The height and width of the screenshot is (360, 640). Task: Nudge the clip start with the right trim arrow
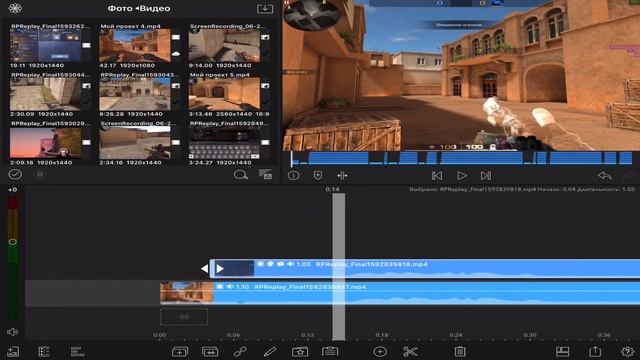coord(220,268)
